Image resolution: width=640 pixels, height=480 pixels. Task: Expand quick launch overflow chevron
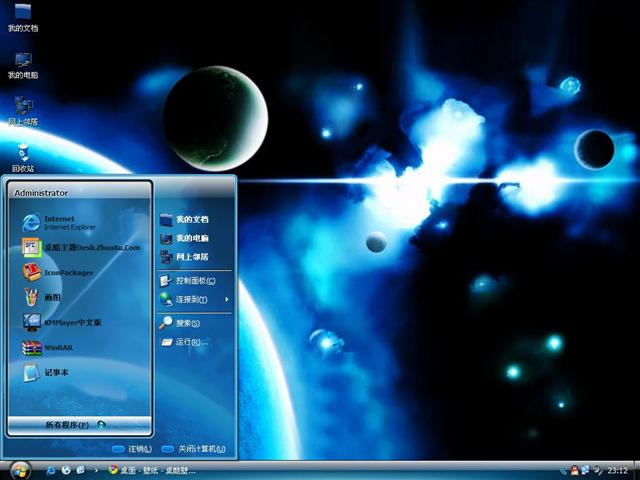pos(96,471)
